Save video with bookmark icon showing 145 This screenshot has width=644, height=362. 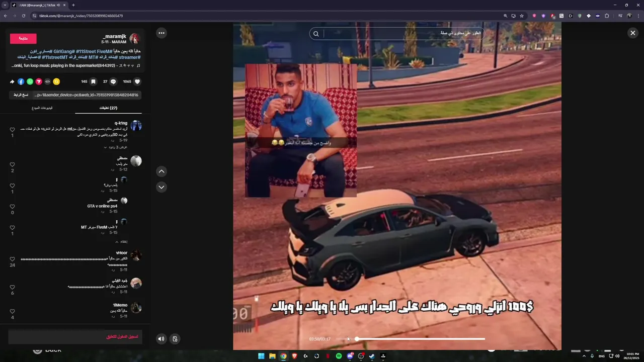coord(93,81)
